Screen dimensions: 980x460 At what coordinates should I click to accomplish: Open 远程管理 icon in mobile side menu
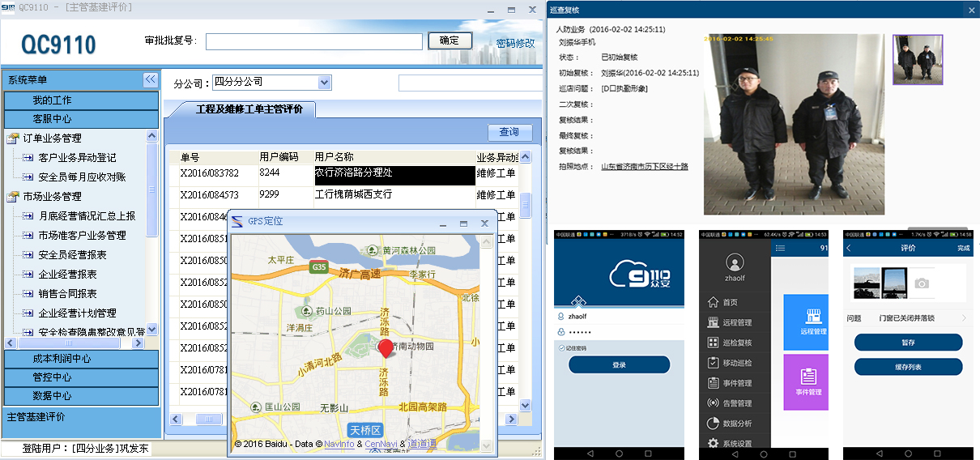tap(713, 322)
